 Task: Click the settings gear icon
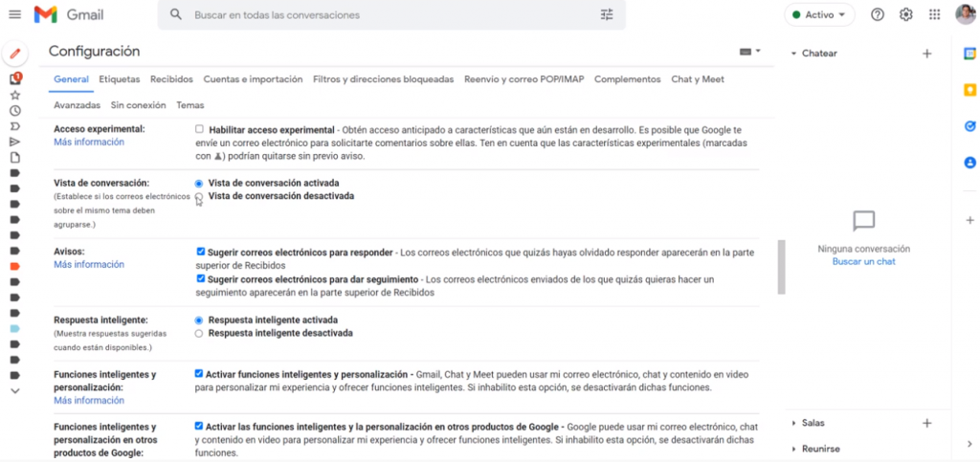click(x=905, y=15)
